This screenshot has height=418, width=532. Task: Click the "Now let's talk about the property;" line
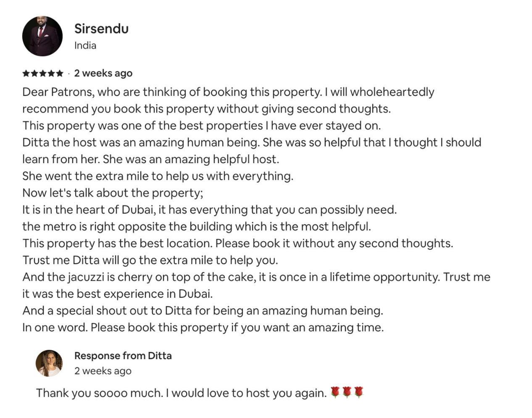[x=113, y=193]
